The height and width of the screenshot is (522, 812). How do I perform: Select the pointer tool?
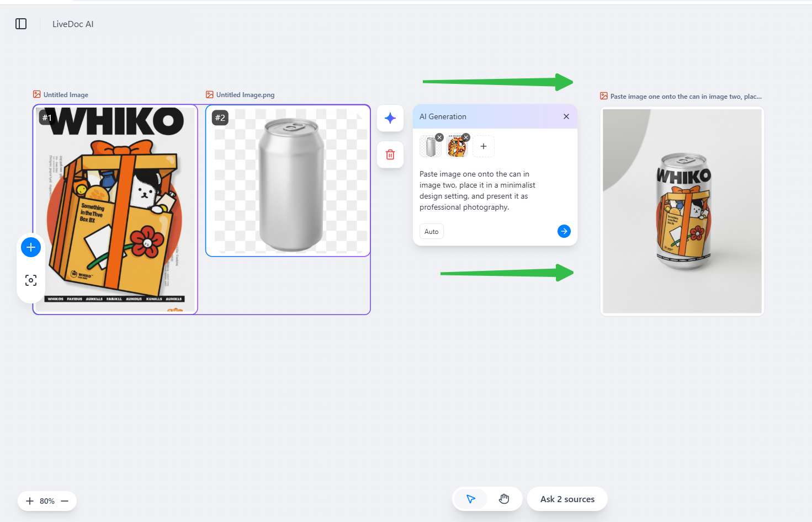click(x=470, y=498)
